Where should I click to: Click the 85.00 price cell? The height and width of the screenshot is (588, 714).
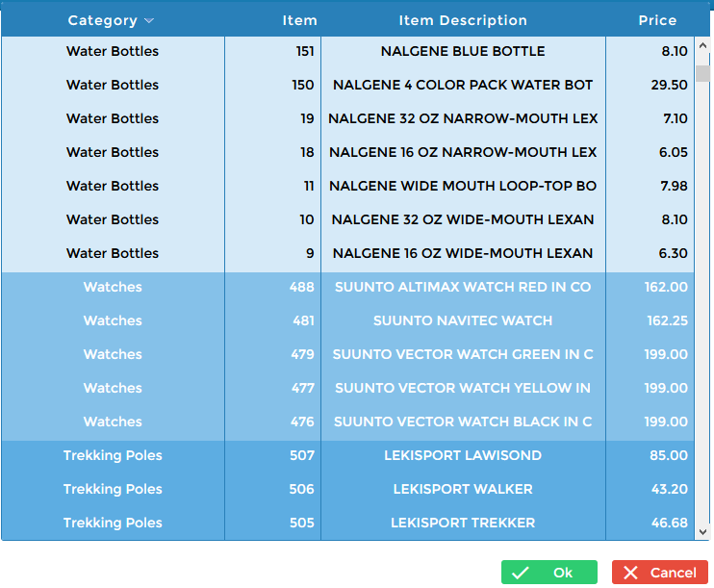click(x=650, y=455)
